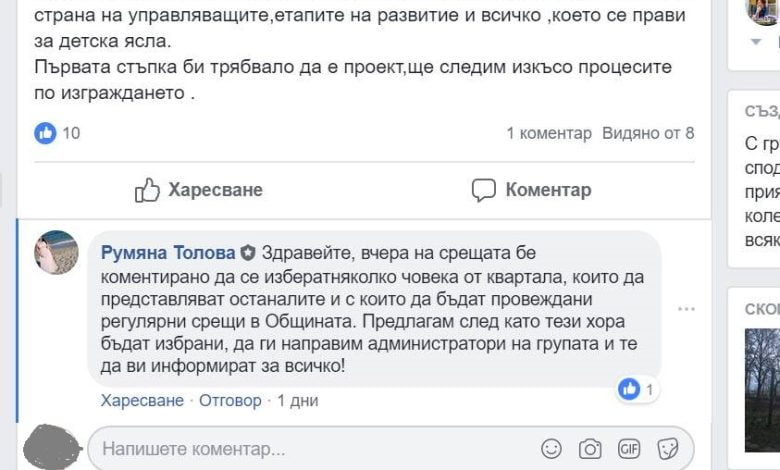Viewport: 780px width, 470px height.
Task: Click the Харесване thumbs-up button under post
Action: coord(198,190)
